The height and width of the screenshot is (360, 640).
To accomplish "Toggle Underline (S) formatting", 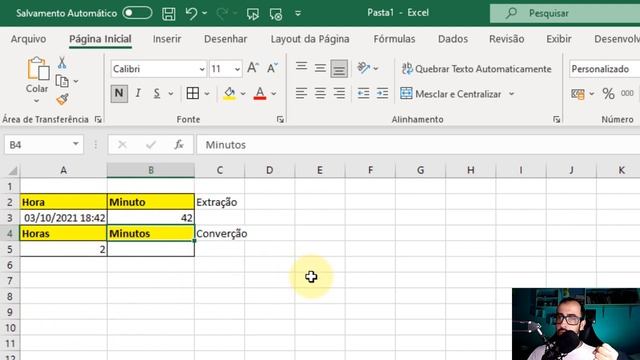I will (x=157, y=93).
